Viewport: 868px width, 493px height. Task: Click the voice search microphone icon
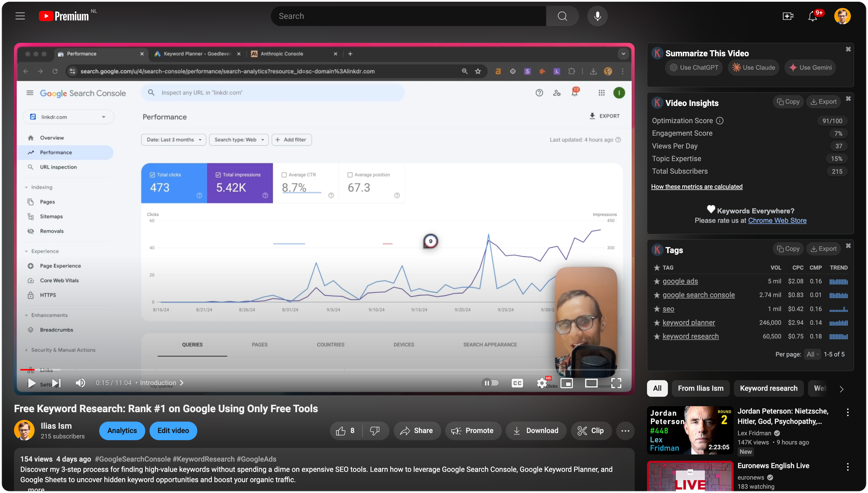pos(597,16)
